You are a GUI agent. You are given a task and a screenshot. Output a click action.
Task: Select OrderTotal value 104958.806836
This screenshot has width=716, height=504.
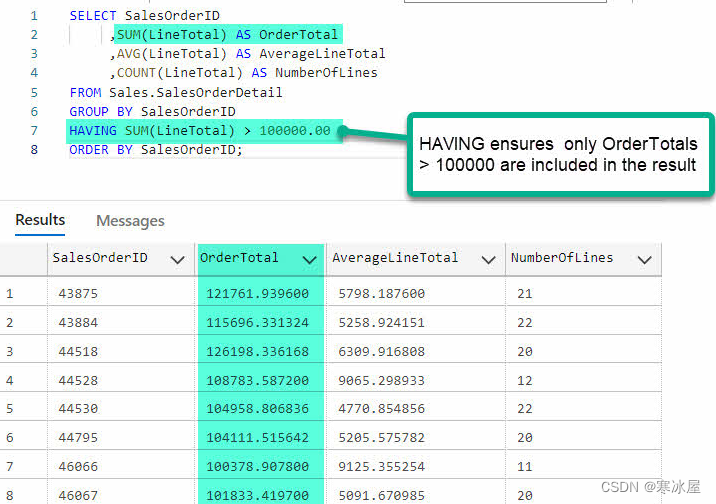[x=258, y=409]
